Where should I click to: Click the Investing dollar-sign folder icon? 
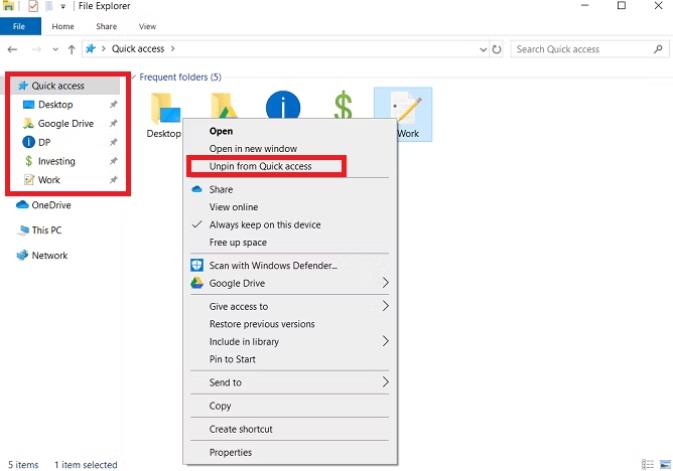tap(343, 106)
